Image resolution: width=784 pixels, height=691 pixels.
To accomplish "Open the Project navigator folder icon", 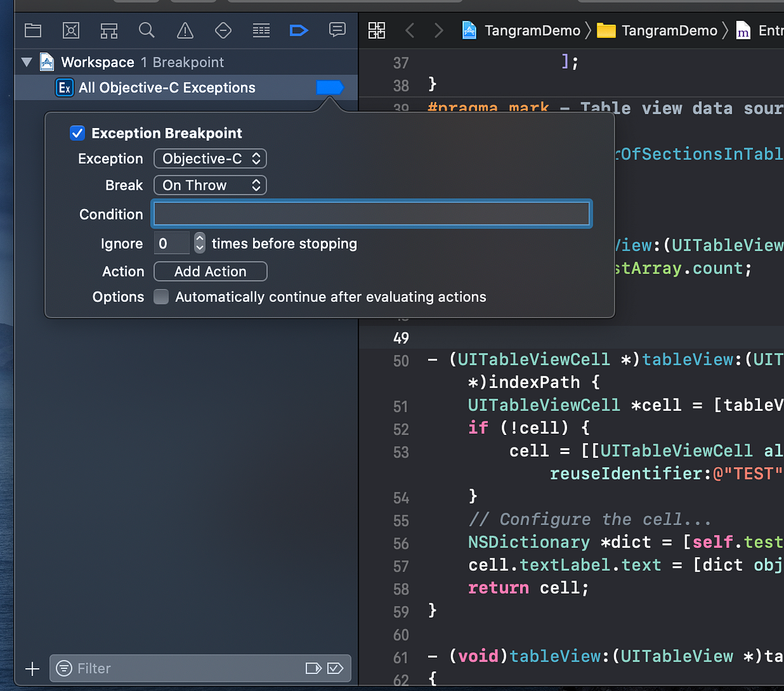I will tap(33, 30).
